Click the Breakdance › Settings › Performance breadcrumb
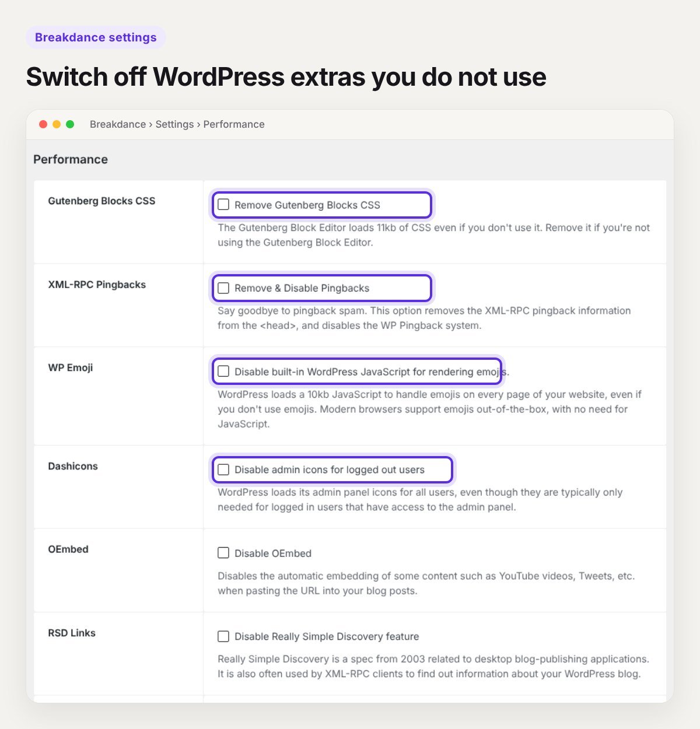The height and width of the screenshot is (729, 700). coord(177,124)
